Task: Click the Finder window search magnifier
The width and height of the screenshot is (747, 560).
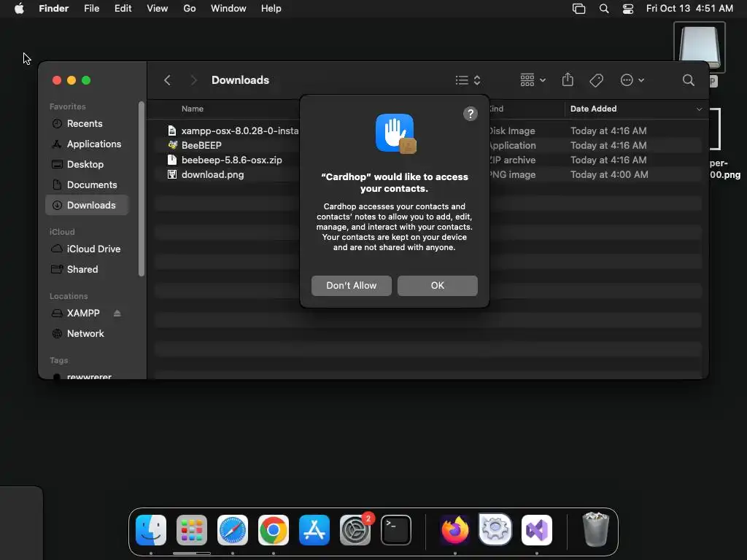Action: point(688,80)
